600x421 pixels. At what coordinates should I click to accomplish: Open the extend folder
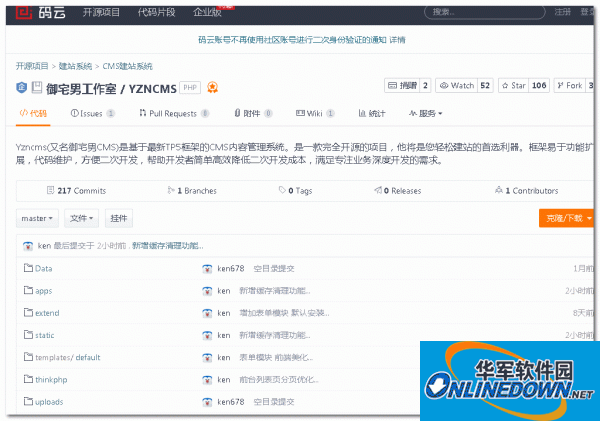[47, 313]
